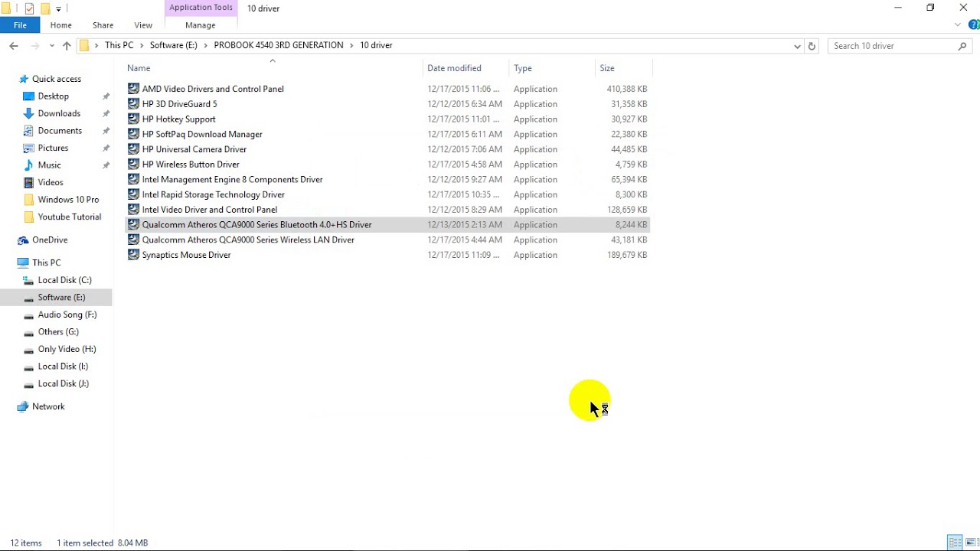Go up one folder with Up arrow
Viewport: 980px width, 551px height.
pyautogui.click(x=67, y=46)
